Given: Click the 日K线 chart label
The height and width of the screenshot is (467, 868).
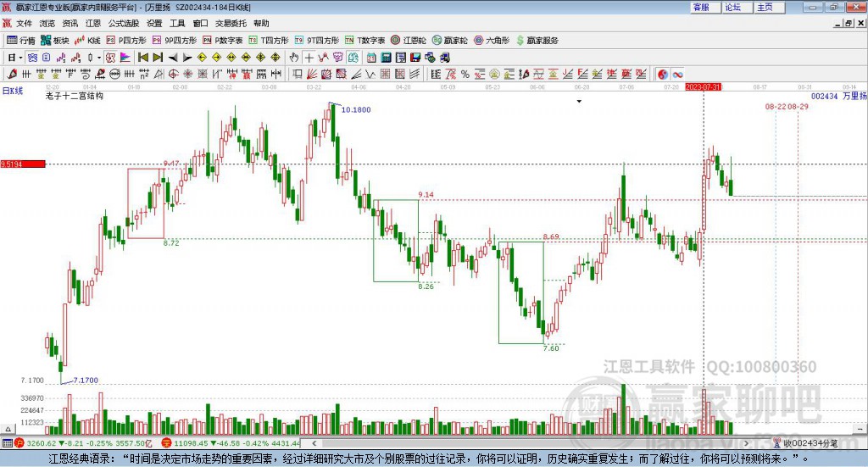Looking at the screenshot, I should coord(13,91).
